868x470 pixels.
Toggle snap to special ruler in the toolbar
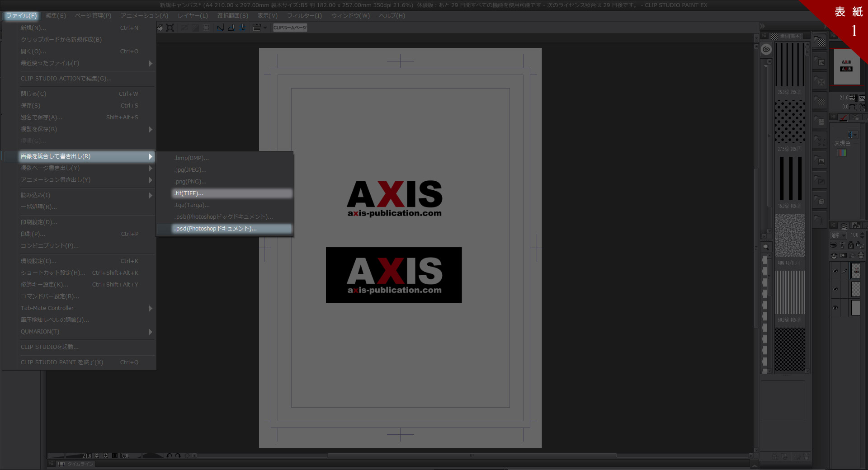[231, 28]
